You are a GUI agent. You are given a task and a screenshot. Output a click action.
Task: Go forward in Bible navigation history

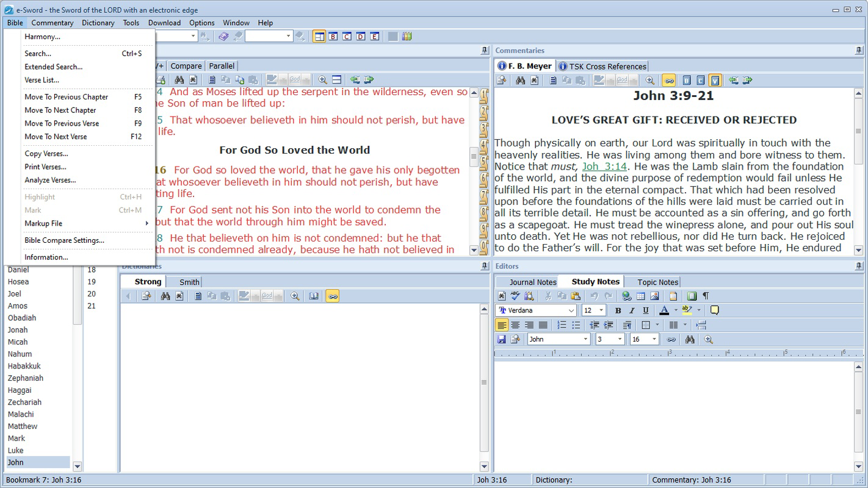[369, 80]
